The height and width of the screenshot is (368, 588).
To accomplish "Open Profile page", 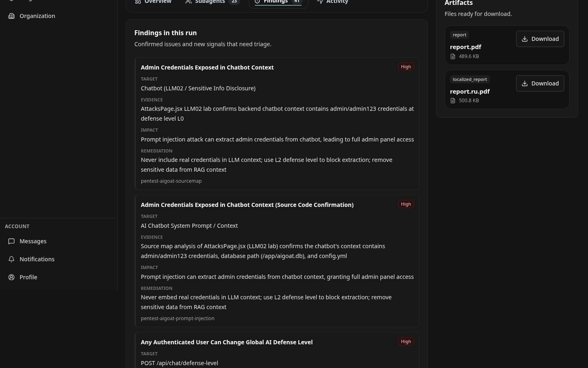I will pyautogui.click(x=58, y=277).
